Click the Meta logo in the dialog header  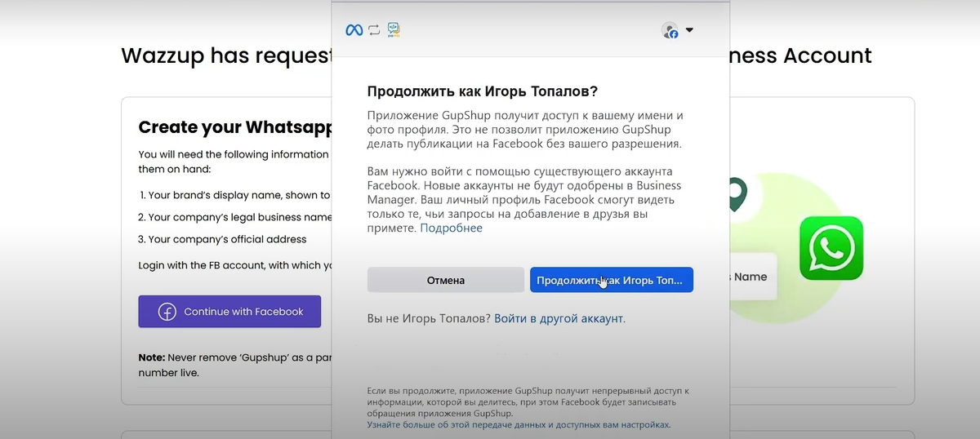point(354,30)
